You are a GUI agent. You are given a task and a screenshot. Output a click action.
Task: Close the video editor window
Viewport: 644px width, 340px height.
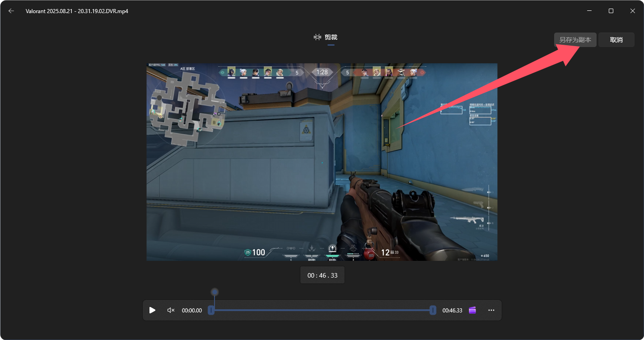click(633, 11)
